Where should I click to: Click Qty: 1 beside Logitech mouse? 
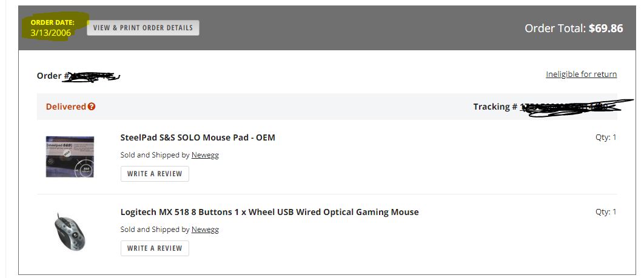606,212
